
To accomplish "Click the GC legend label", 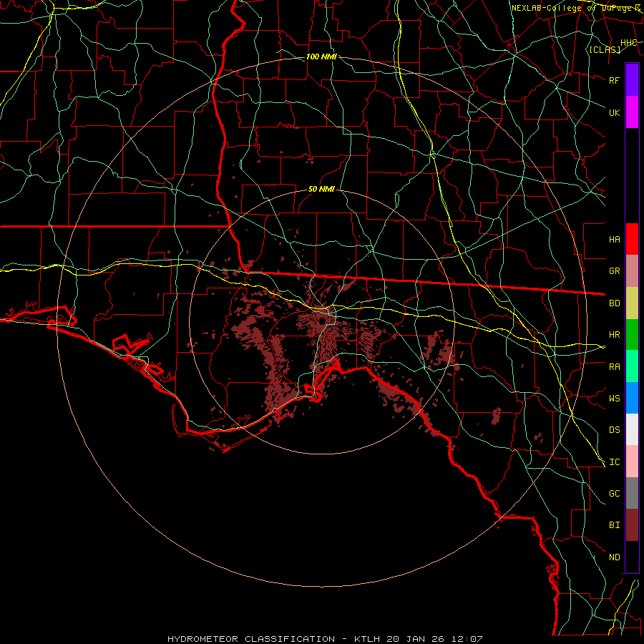I will 614,493.
